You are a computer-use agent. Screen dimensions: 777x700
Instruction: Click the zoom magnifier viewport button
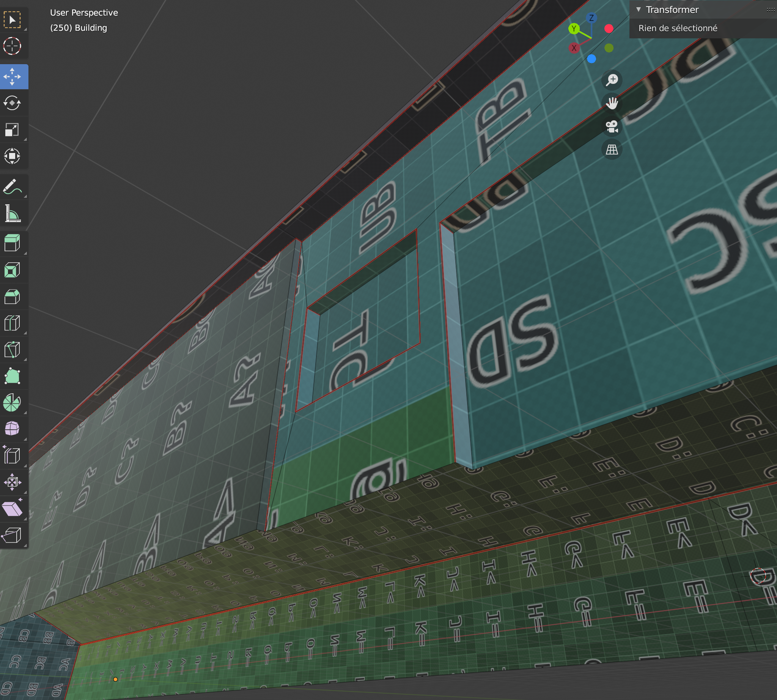(612, 80)
